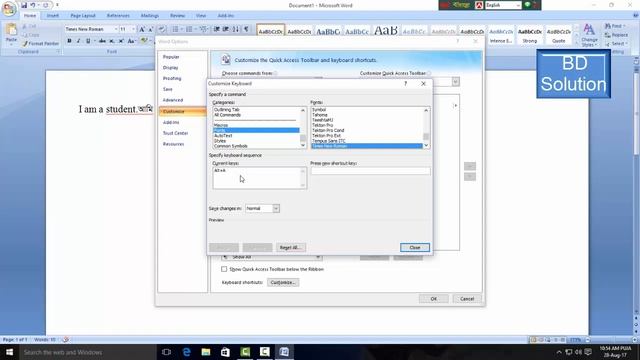Click the Word icon in the taskbar

(284, 352)
